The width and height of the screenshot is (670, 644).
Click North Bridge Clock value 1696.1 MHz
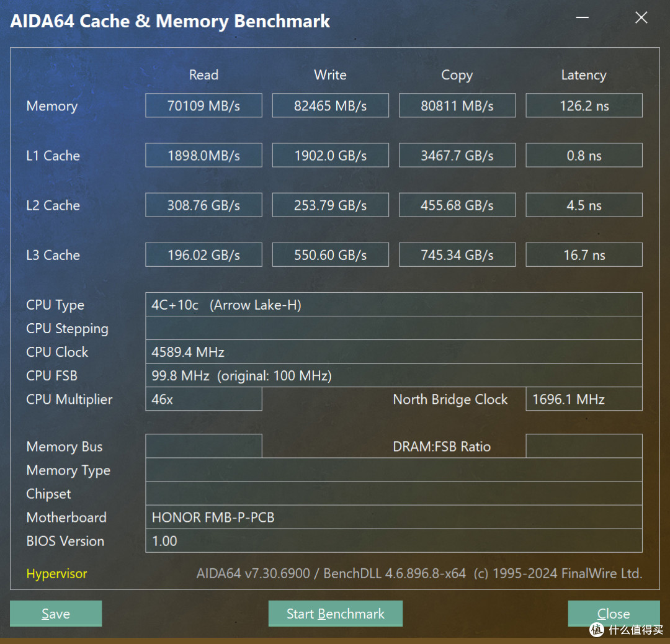click(x=584, y=399)
